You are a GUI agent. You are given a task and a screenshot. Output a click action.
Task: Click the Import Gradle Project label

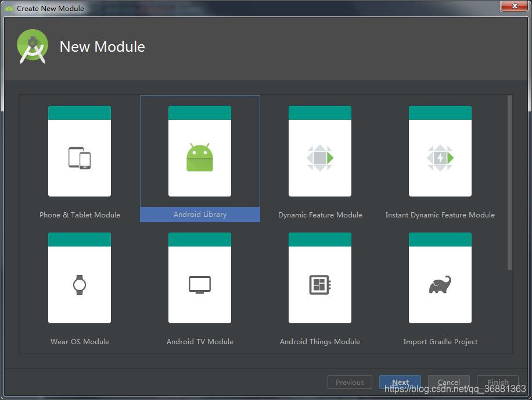(x=440, y=341)
